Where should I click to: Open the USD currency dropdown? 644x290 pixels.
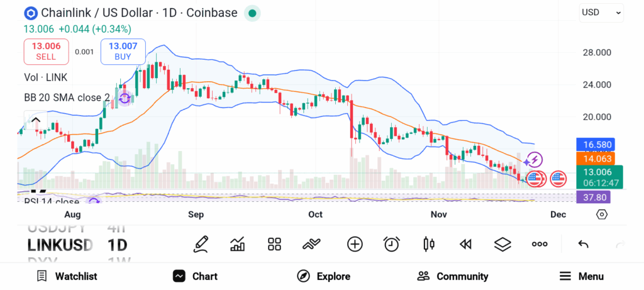click(601, 12)
